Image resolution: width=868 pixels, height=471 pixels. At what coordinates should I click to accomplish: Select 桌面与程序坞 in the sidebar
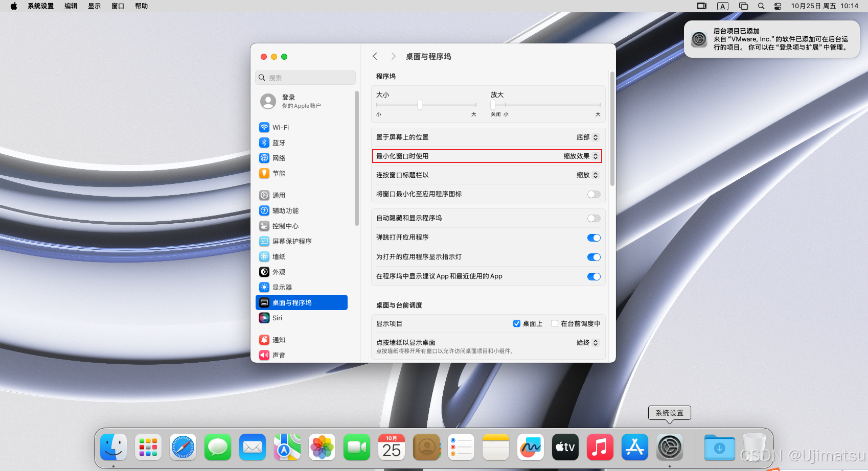[302, 302]
